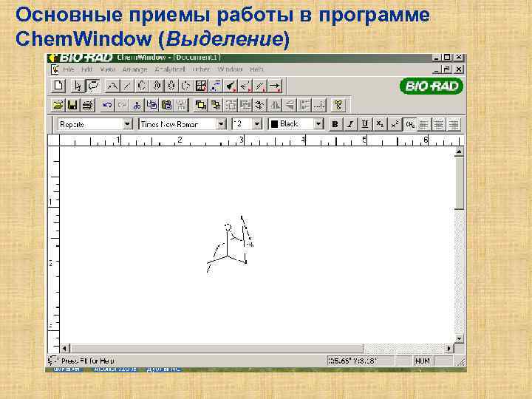Screen dimensions: 532x399
Task: Flip the object vertically
Action: coord(290,105)
